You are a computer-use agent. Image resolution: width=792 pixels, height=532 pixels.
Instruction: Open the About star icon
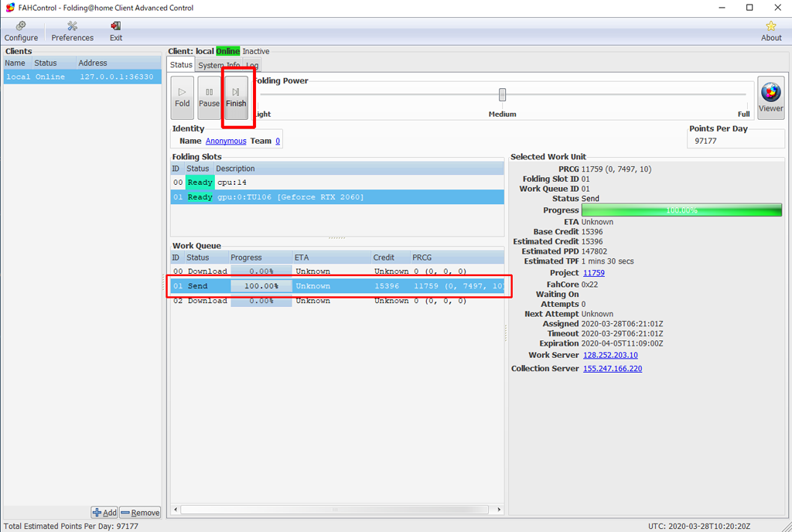(x=770, y=32)
